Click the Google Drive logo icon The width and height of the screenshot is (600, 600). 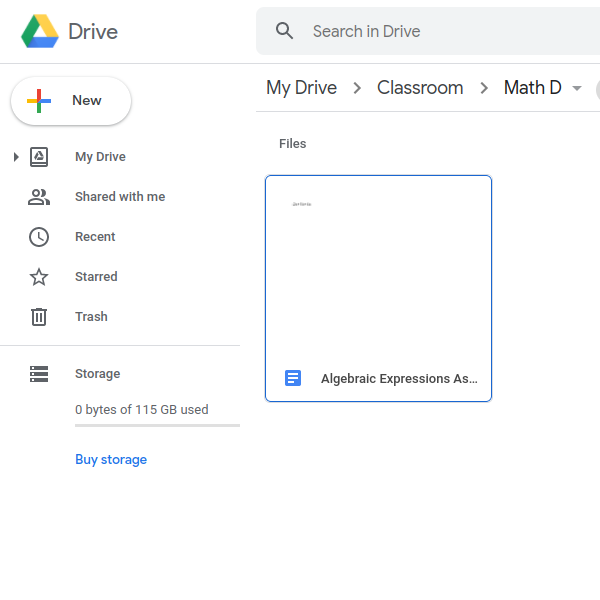point(40,32)
